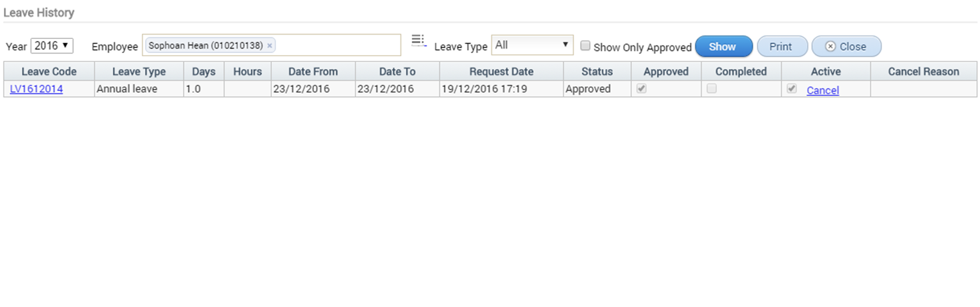The width and height of the screenshot is (980, 307).
Task: Click the Leave Type column header
Action: [x=139, y=72]
